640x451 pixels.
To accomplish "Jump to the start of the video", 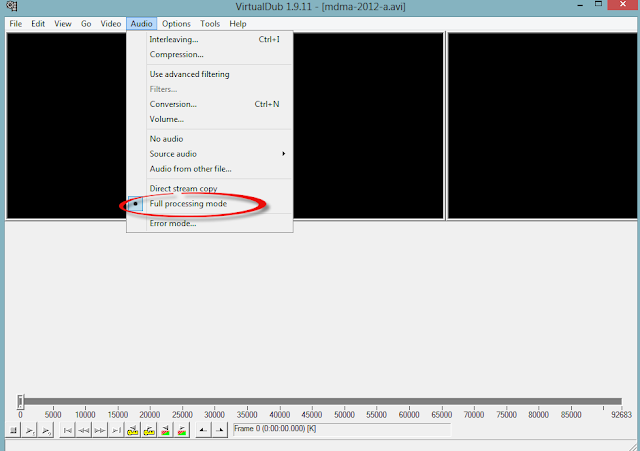I will tap(68, 430).
